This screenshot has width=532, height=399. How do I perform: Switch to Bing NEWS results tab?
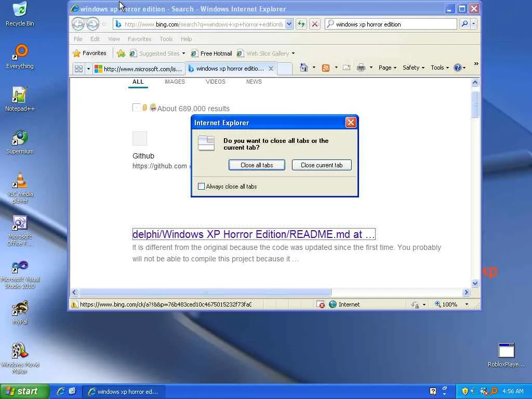(x=254, y=82)
